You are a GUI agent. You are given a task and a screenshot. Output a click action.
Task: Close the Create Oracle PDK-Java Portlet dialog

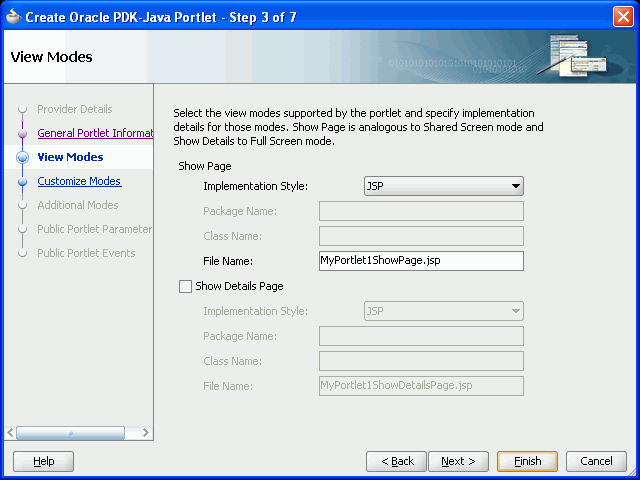[623, 17]
